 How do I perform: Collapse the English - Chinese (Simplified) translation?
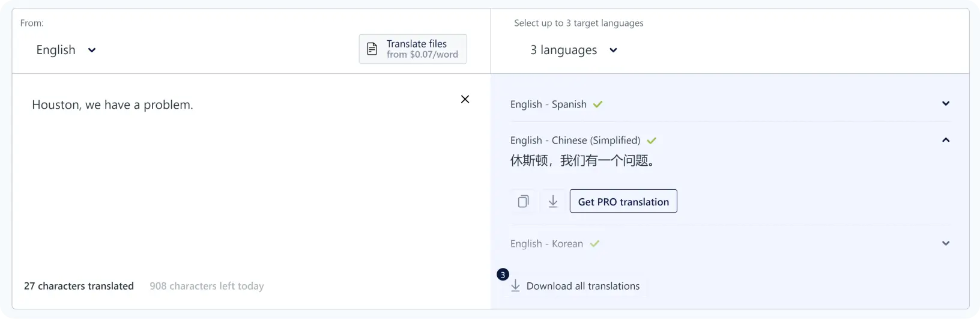pos(946,140)
